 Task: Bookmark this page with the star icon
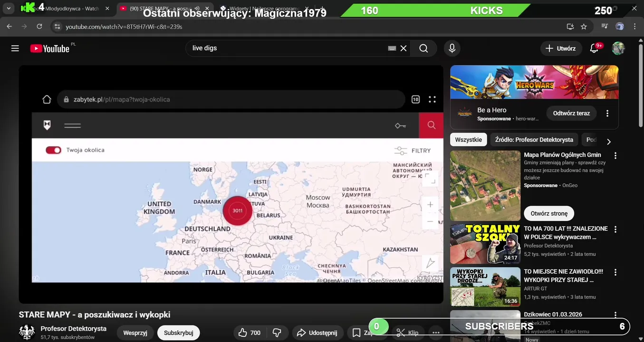(584, 27)
